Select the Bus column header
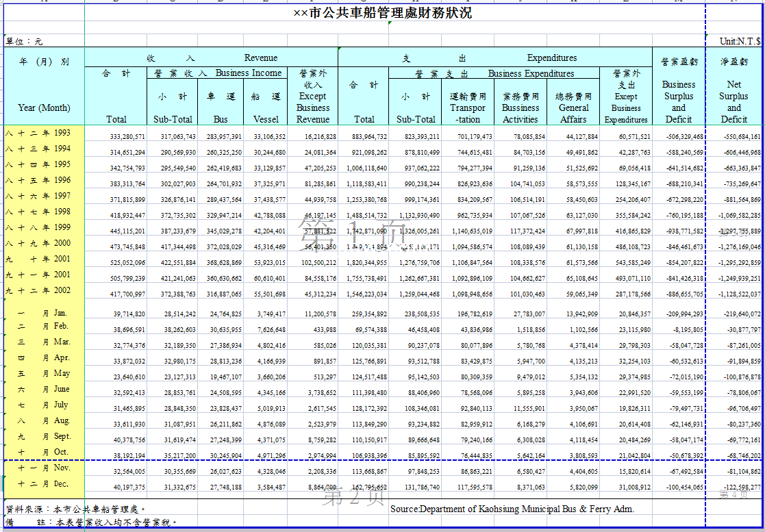This screenshot has width=765, height=532. pyautogui.click(x=221, y=119)
